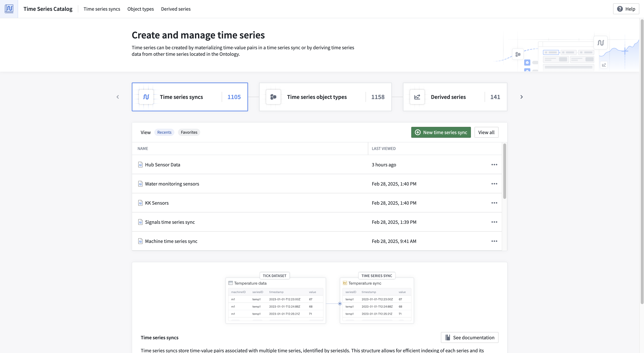Open the more options menu for Machine time series sync

click(x=494, y=241)
